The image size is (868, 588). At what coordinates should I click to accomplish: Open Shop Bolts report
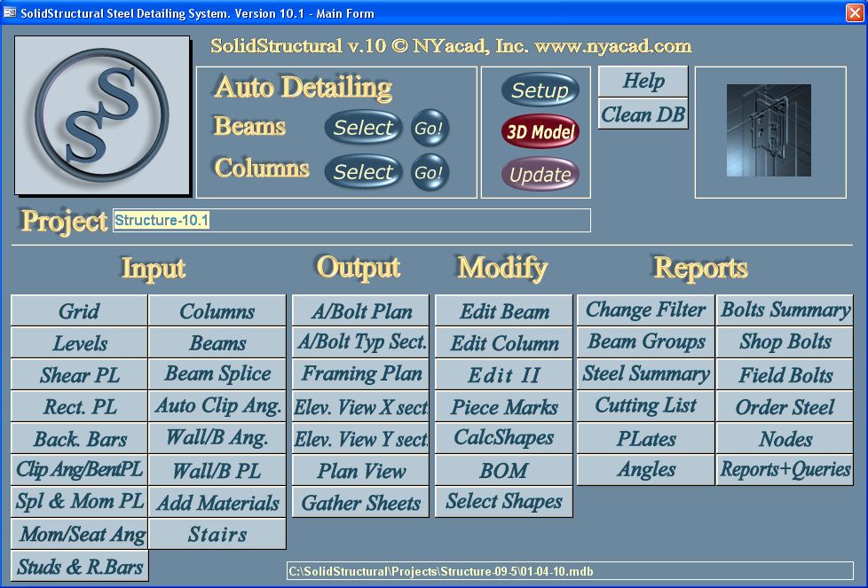[785, 341]
